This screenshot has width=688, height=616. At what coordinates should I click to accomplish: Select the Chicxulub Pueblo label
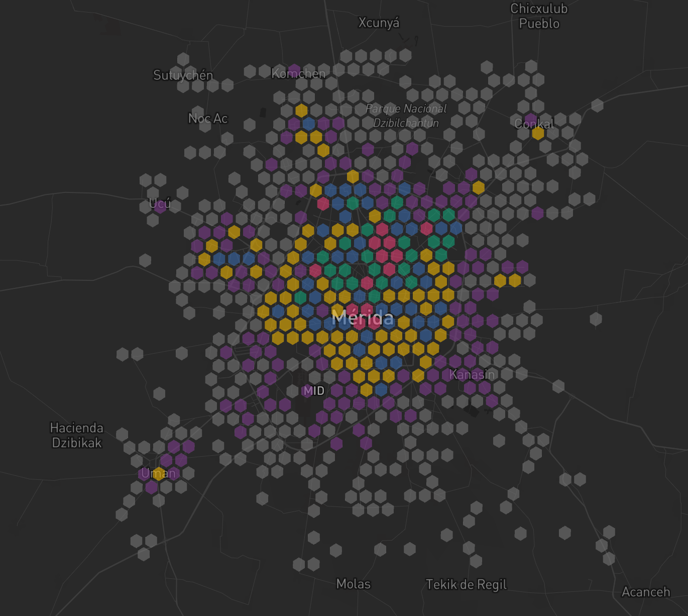click(539, 16)
